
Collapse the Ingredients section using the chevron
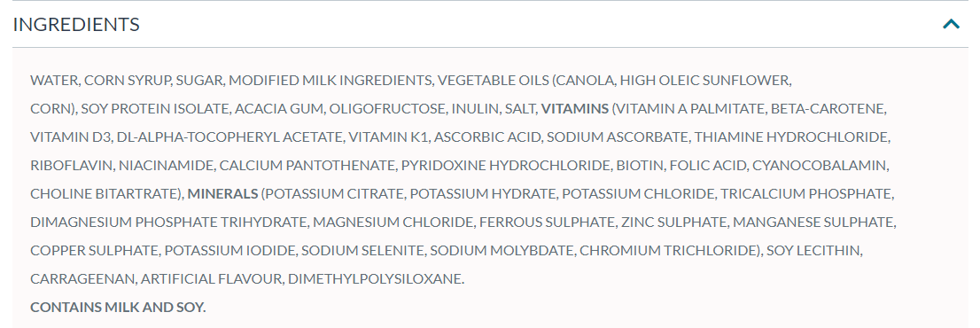pos(951,24)
